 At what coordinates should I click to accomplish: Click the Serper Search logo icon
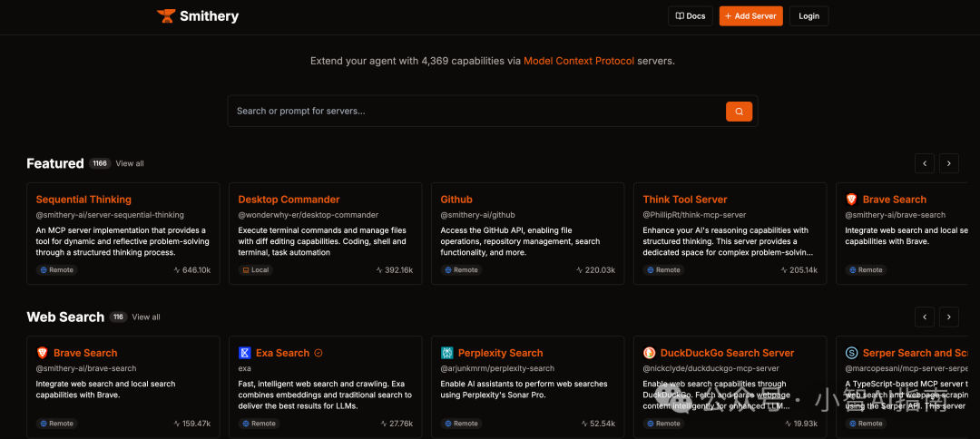click(851, 353)
